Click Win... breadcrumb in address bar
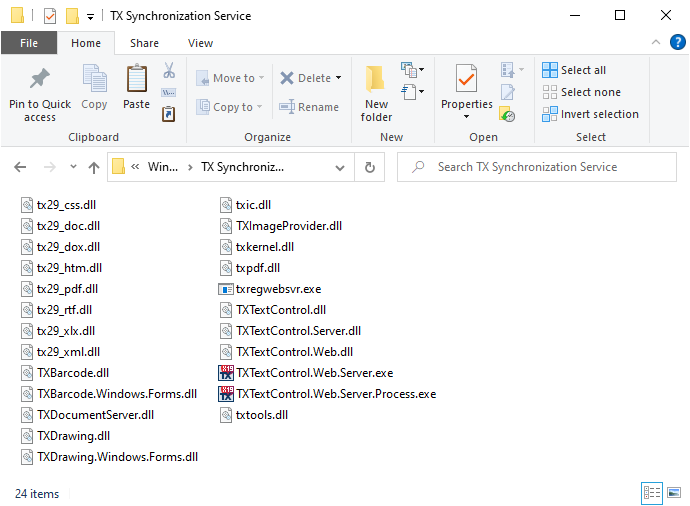Viewport: 690px width, 506px height. (163, 167)
